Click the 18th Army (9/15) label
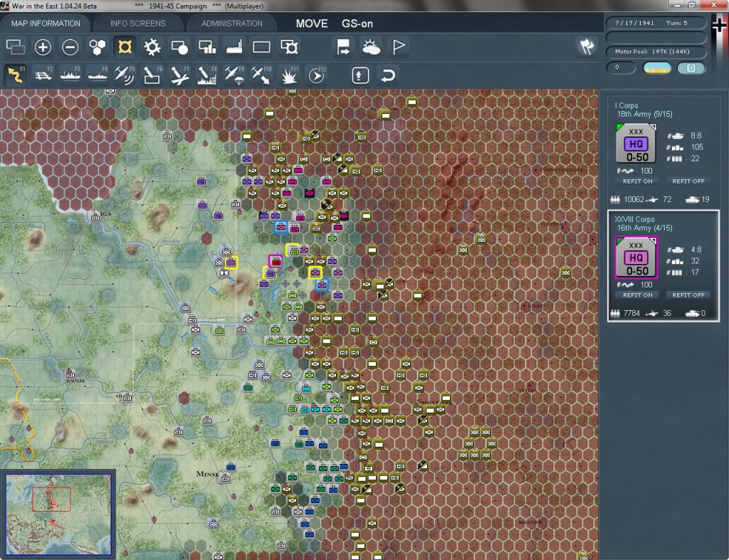This screenshot has width=729, height=560. pyautogui.click(x=644, y=115)
